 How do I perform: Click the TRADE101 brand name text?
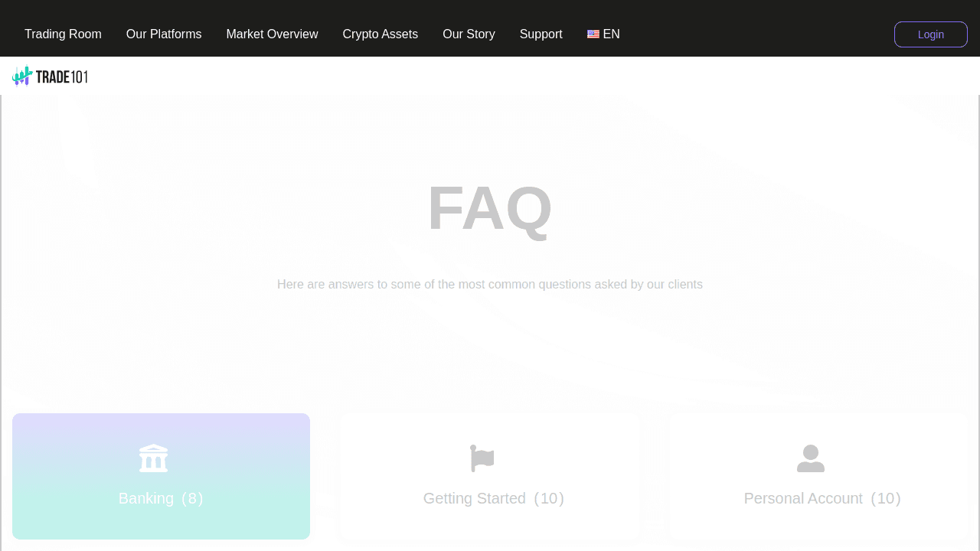point(62,77)
